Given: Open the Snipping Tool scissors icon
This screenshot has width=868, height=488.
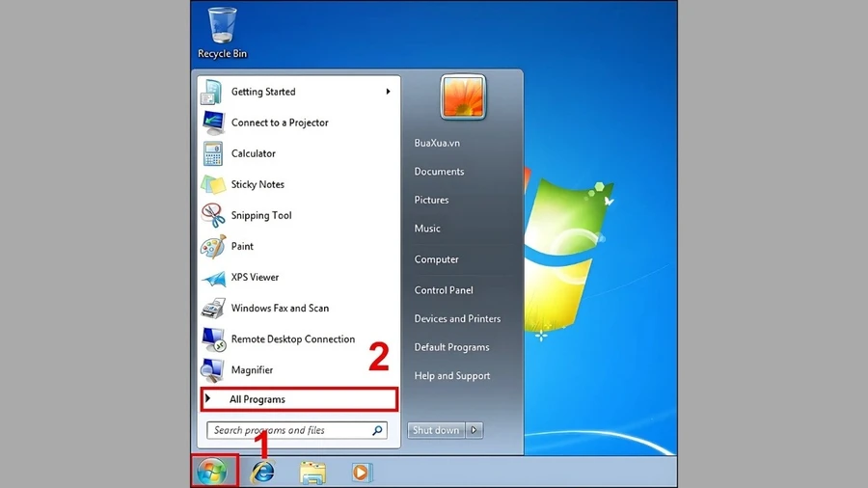Looking at the screenshot, I should pos(213,215).
